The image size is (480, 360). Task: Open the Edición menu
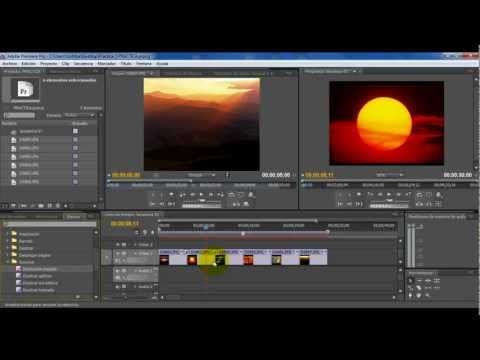point(28,63)
